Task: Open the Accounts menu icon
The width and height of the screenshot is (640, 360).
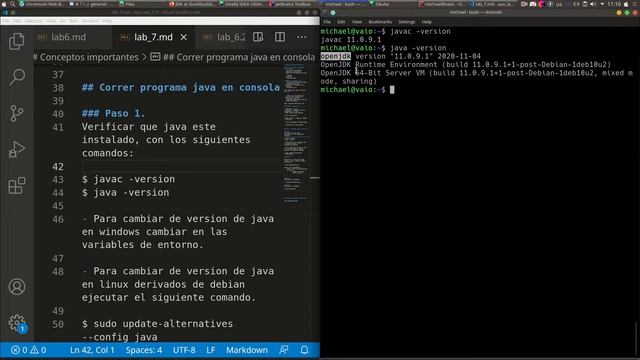Action: pos(17,287)
